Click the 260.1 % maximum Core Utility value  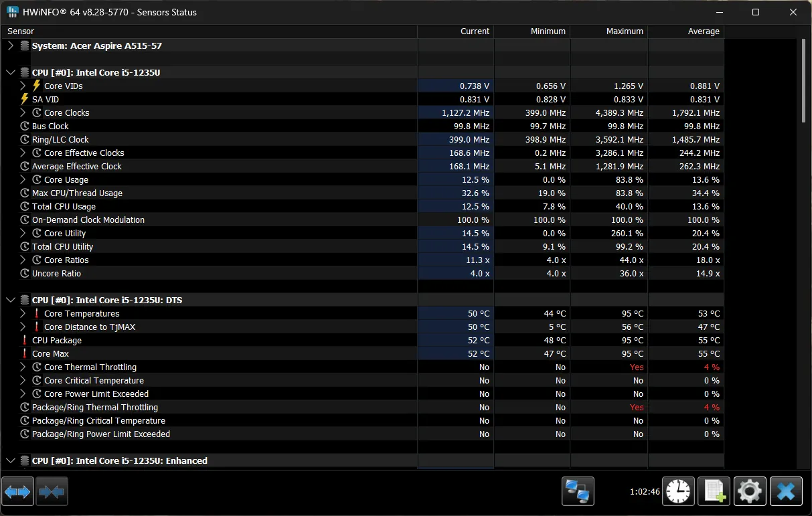tap(628, 233)
